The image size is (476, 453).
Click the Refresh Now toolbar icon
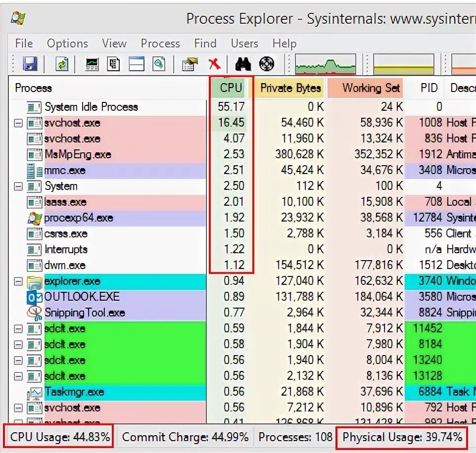pos(62,64)
